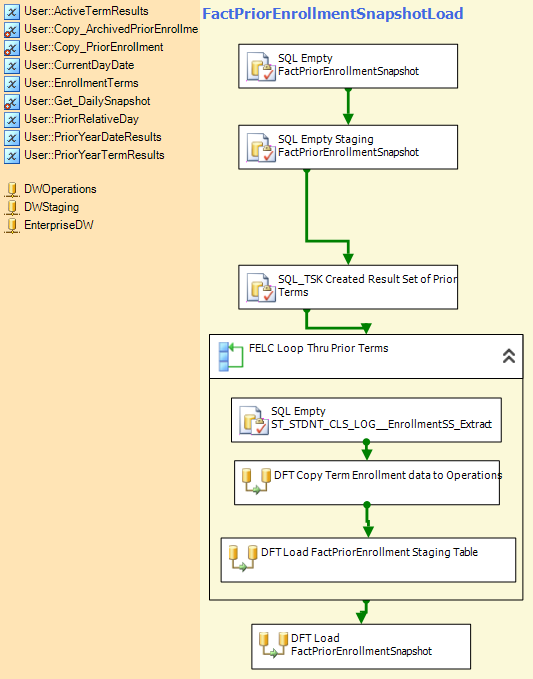Viewport: 533px width, 679px height.
Task: Click the SQL Empty ST_STDNT_CLS_LOG task icon
Action: pyautogui.click(x=254, y=420)
